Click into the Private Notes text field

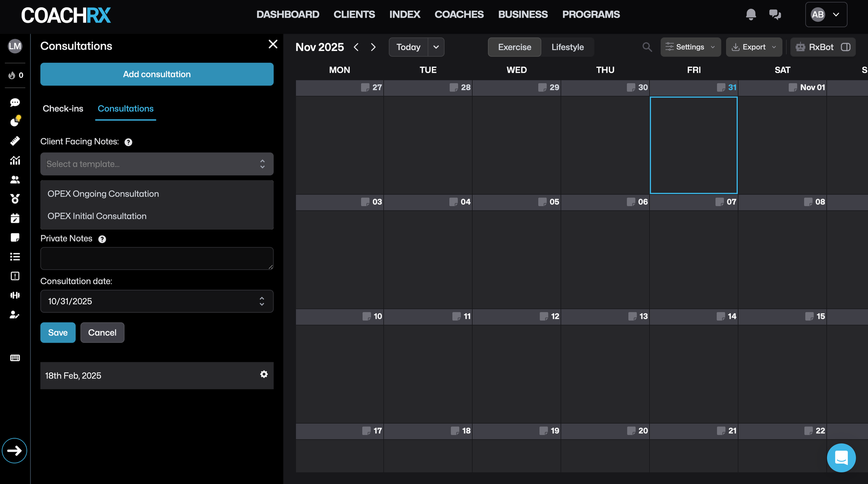click(x=157, y=258)
